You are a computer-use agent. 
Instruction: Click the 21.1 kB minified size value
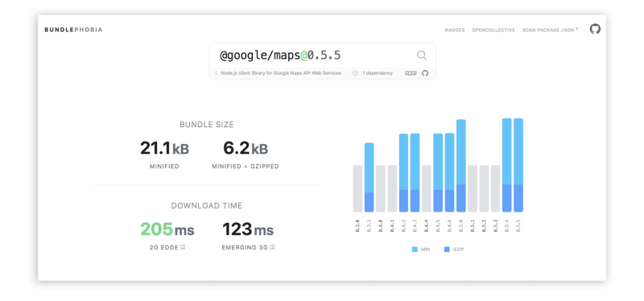coord(164,149)
